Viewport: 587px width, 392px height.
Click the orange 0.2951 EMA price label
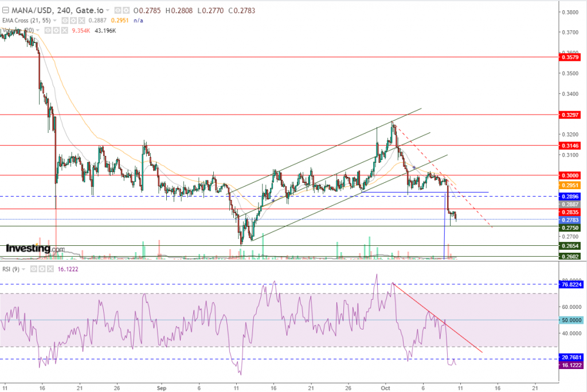pos(570,186)
